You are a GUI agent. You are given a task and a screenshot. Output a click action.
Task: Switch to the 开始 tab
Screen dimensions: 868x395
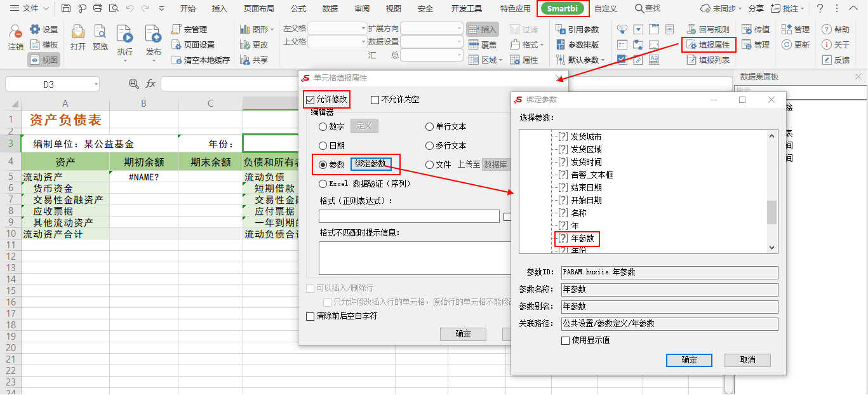click(x=188, y=8)
